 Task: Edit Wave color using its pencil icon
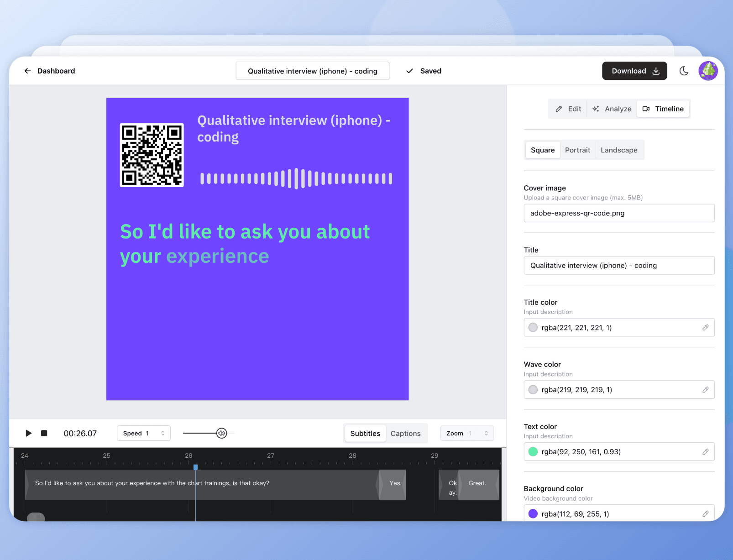tap(705, 389)
